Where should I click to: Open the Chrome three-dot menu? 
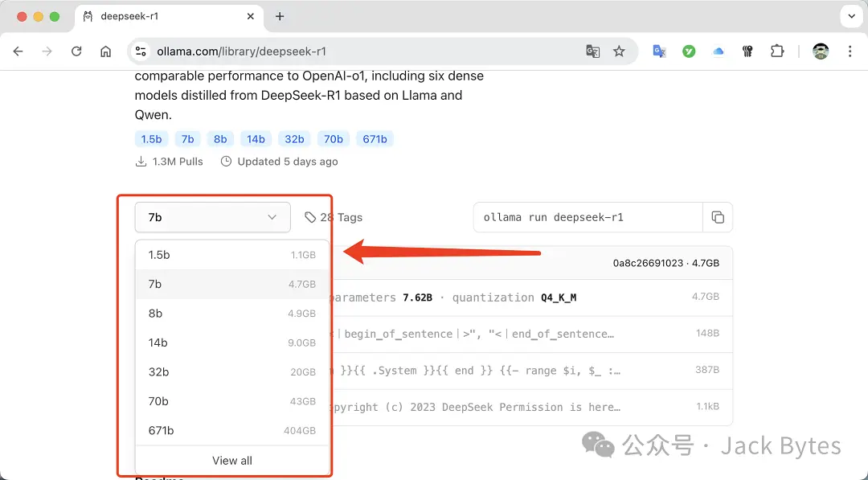coord(850,51)
